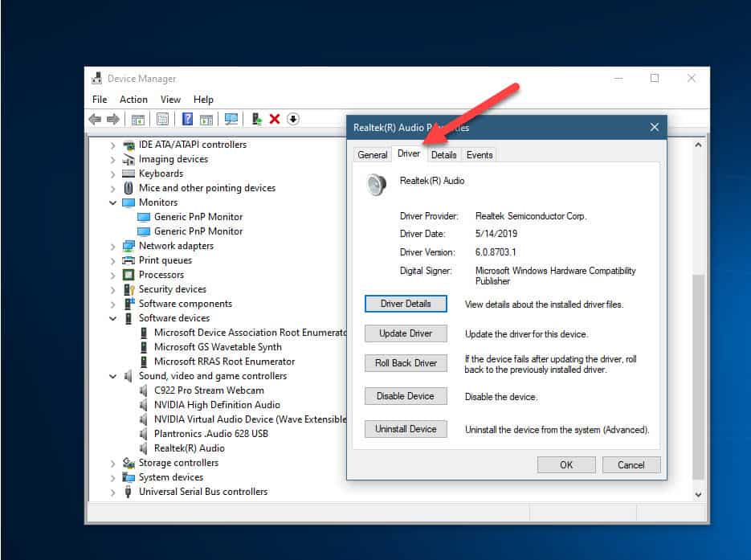This screenshot has height=560, width=751.
Task: Click Scan for hardware changes monitor icon
Action: pos(231,119)
